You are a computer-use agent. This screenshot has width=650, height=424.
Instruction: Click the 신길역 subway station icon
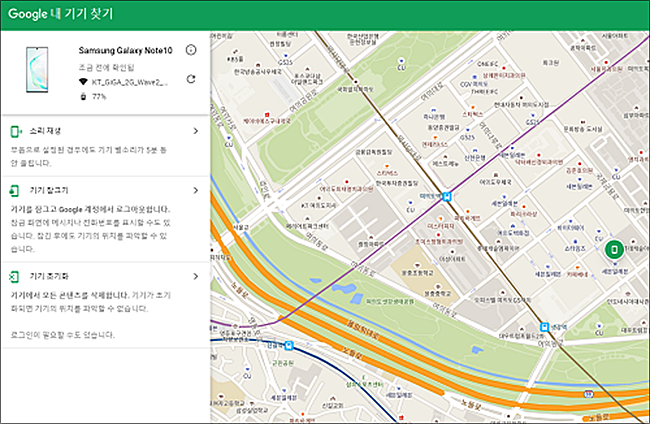tap(289, 345)
